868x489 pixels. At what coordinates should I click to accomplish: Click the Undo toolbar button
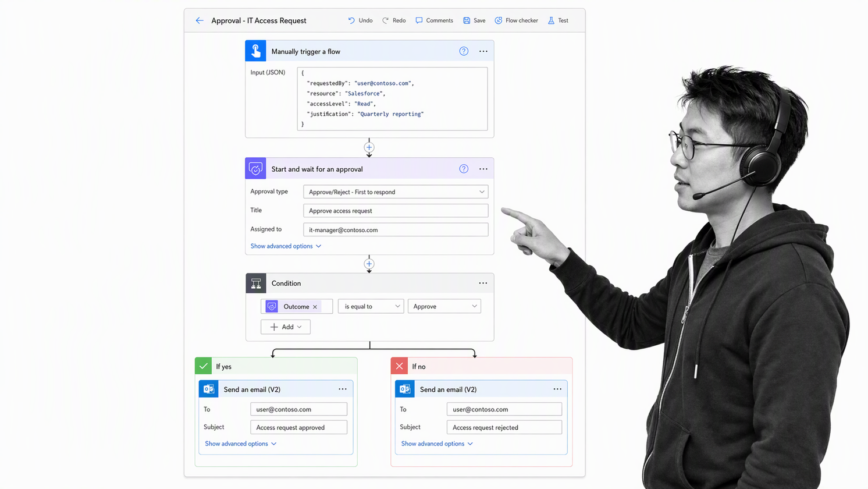360,20
